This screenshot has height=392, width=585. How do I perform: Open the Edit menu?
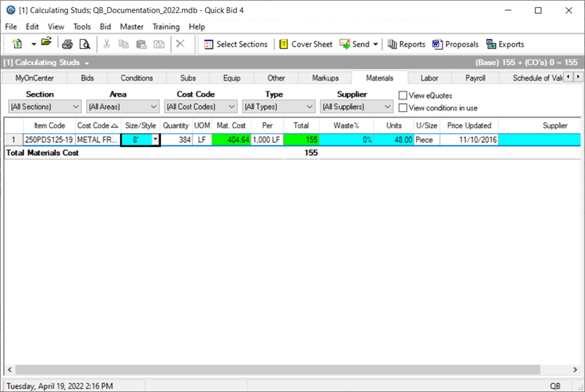point(32,27)
